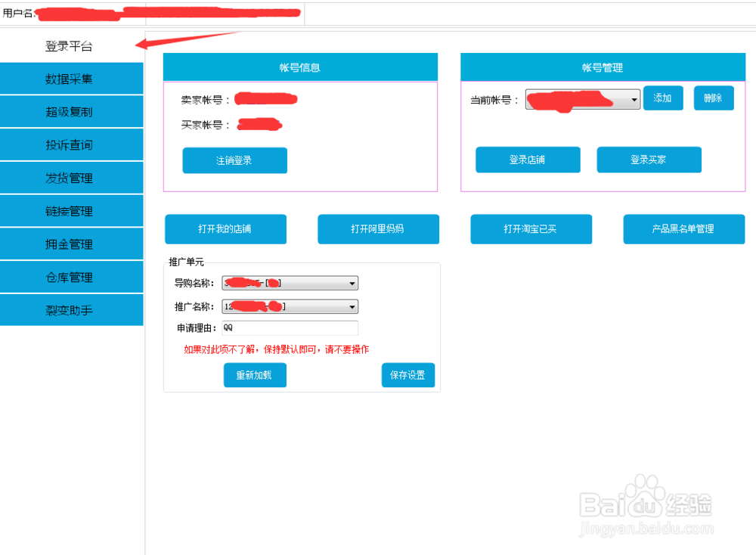Click 删除 to remove current account
756x555 pixels.
[713, 98]
